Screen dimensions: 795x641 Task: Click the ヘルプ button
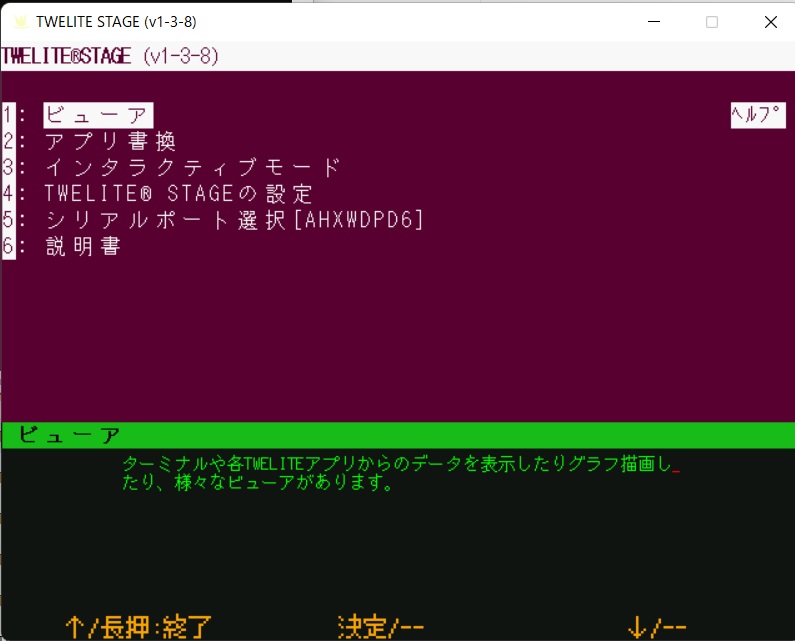[x=758, y=115]
